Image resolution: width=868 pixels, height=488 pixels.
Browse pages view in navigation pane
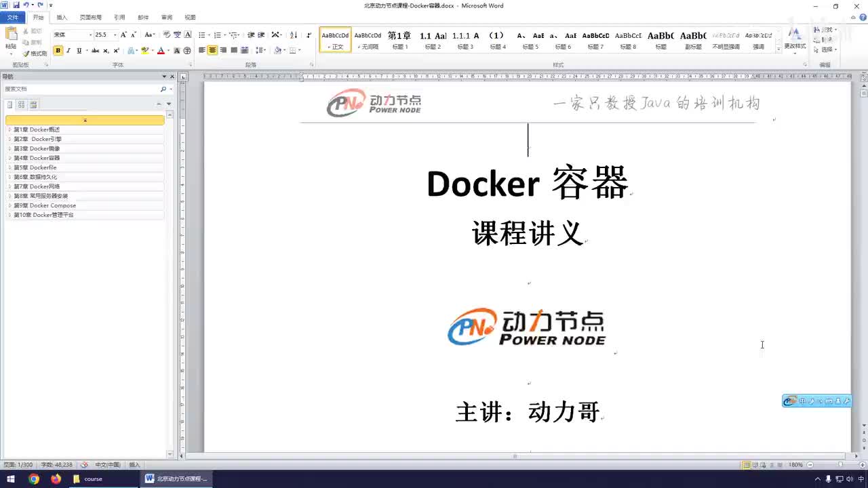[22, 104]
